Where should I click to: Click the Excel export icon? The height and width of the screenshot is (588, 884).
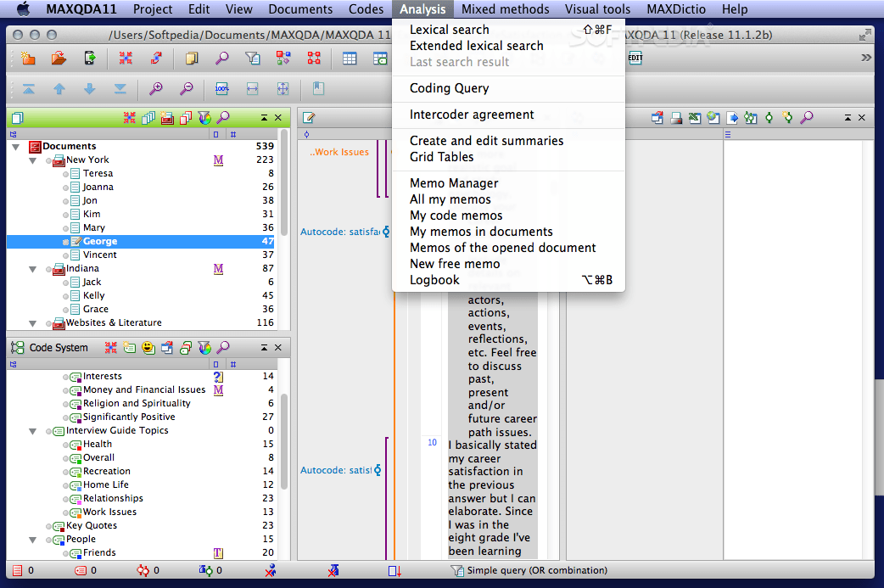[695, 118]
